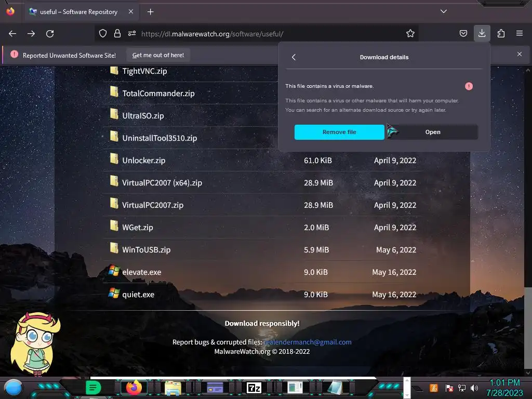This screenshot has width=532, height=399.
Task: Click realendermanch@gmail.com email link
Action: pyautogui.click(x=308, y=342)
